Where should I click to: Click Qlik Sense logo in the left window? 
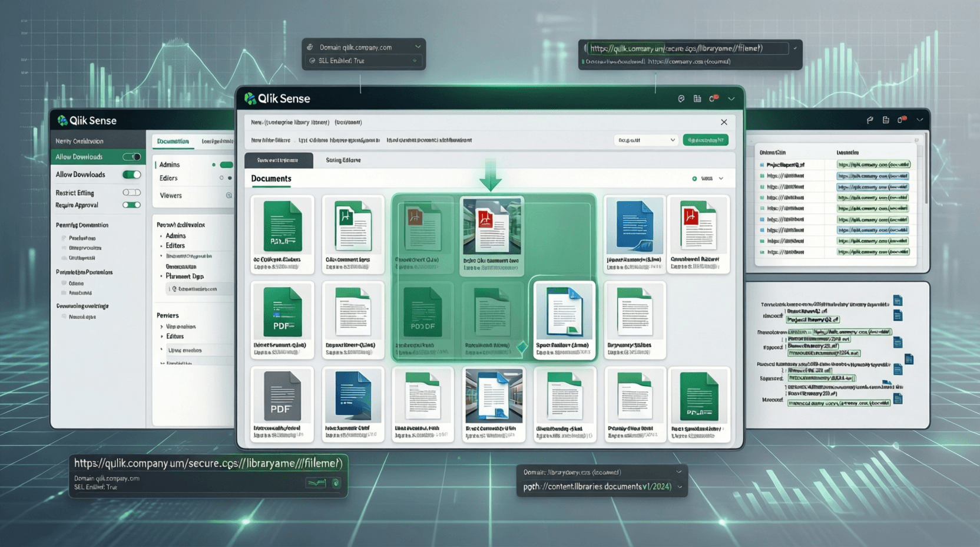coord(87,120)
